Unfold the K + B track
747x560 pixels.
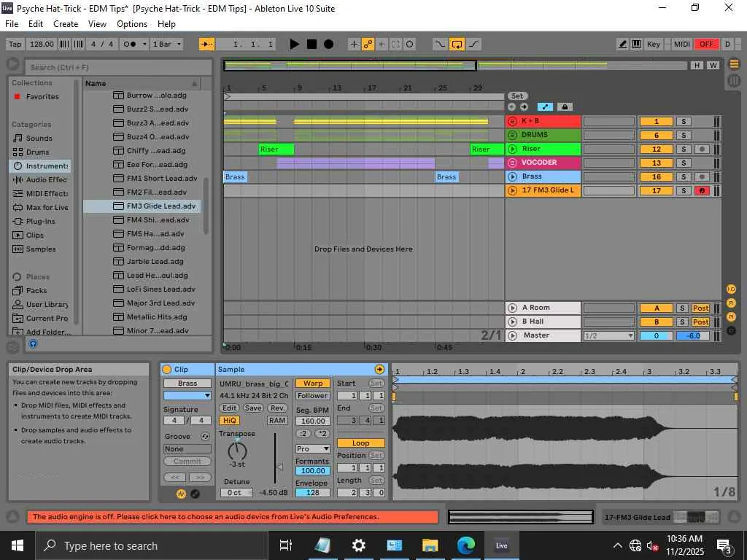pos(512,121)
